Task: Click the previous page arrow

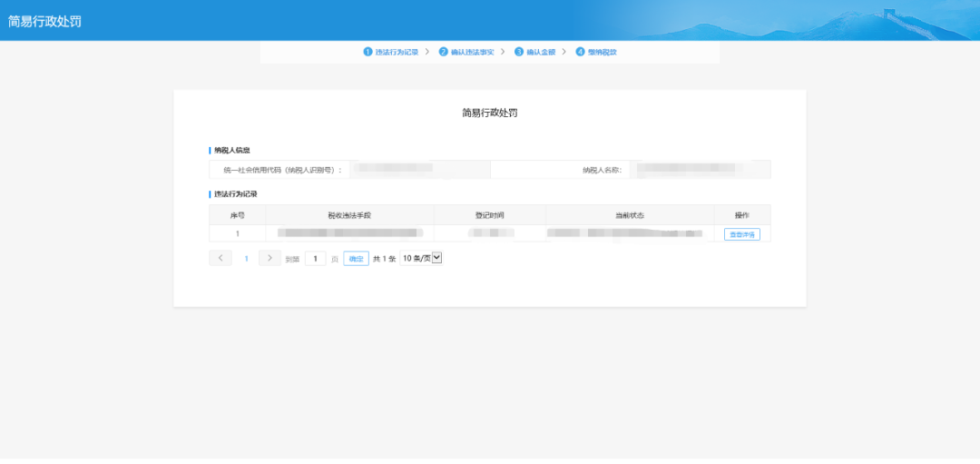Action: pyautogui.click(x=220, y=259)
